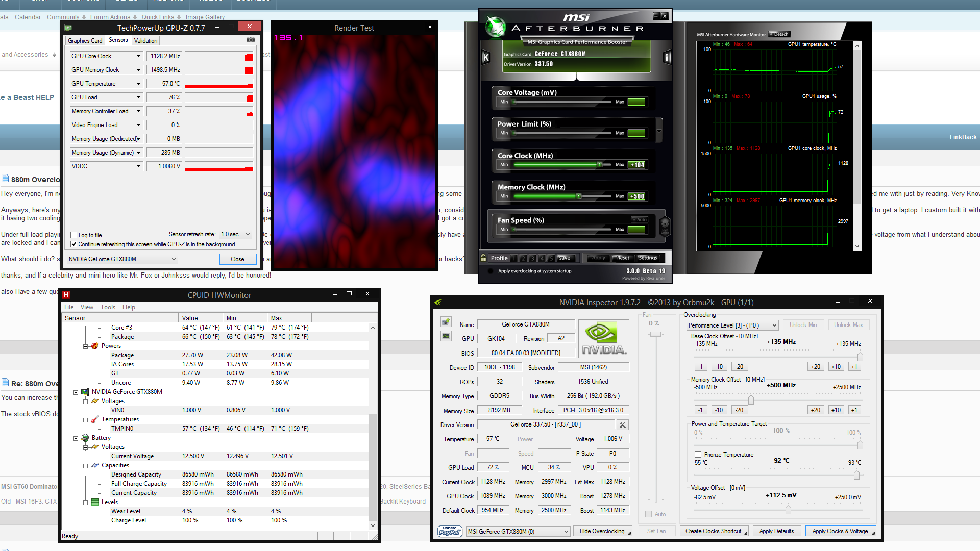Open the GPU Temperature sensor dropdown

tap(138, 84)
